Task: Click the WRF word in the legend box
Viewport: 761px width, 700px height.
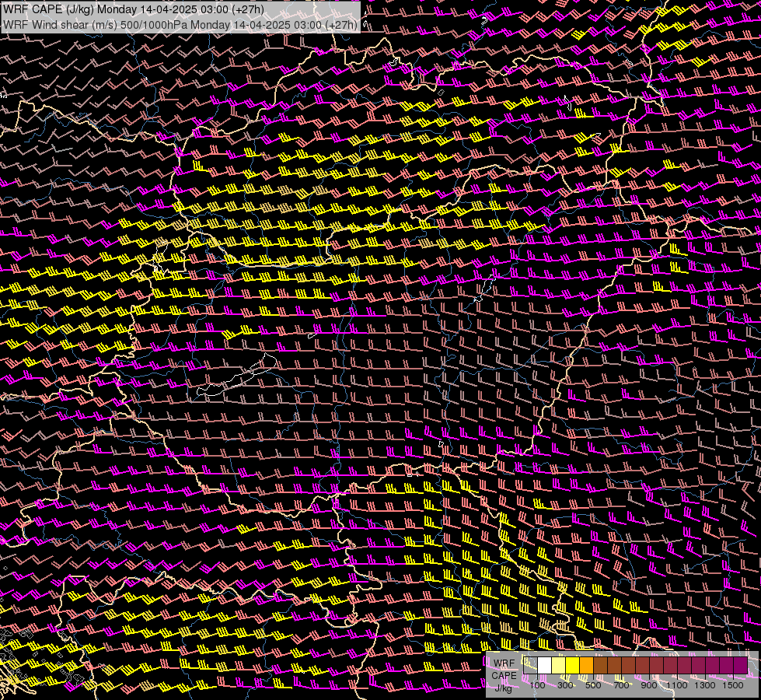Action: click(504, 663)
